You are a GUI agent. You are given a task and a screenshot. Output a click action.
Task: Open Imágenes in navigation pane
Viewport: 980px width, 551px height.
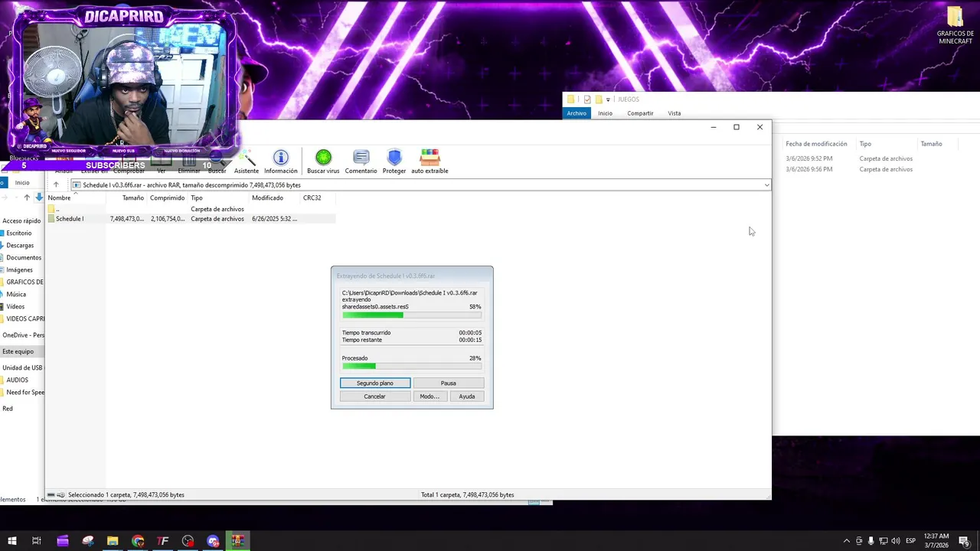click(20, 270)
